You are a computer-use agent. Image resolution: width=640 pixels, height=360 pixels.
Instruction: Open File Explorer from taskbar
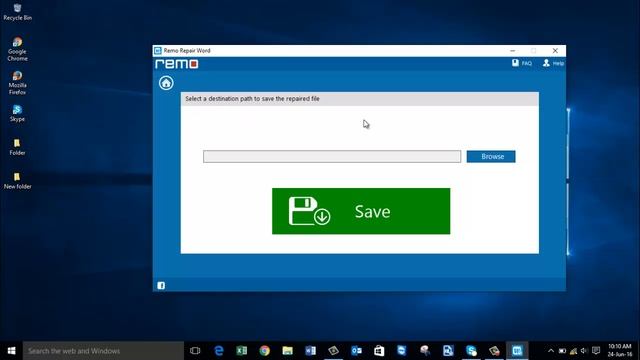[x=287, y=351]
